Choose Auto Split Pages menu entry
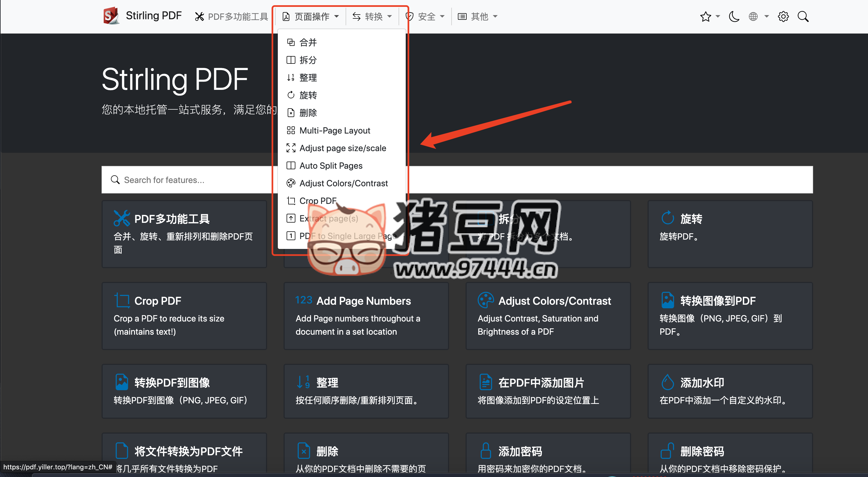The width and height of the screenshot is (868, 477). [x=342, y=166]
